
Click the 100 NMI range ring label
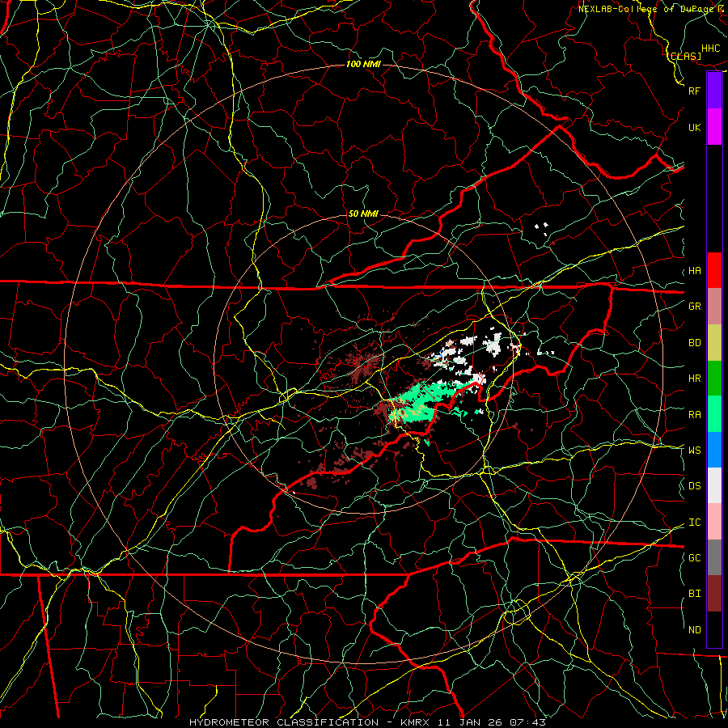tap(363, 64)
